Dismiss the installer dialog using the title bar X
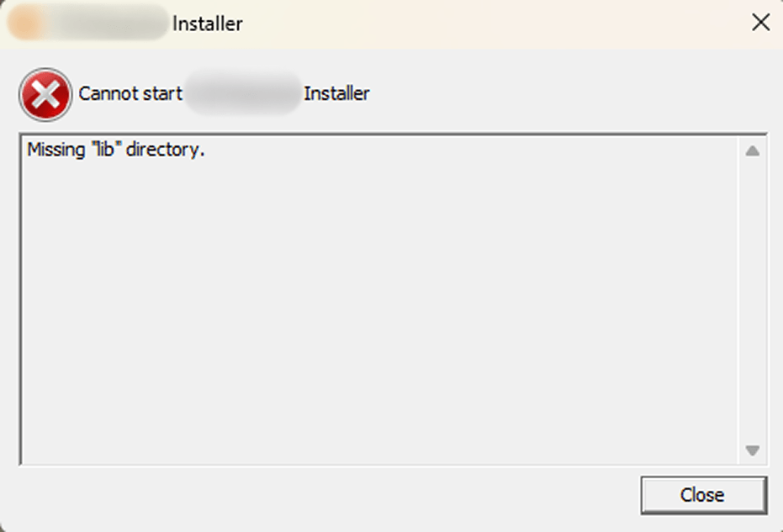Image resolution: width=783 pixels, height=532 pixels. click(760, 23)
